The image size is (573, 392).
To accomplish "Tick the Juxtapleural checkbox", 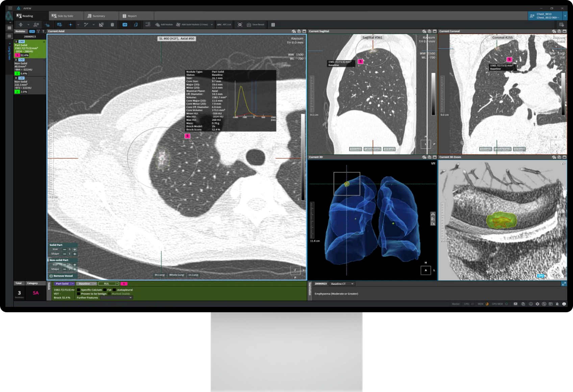I will 115,290.
